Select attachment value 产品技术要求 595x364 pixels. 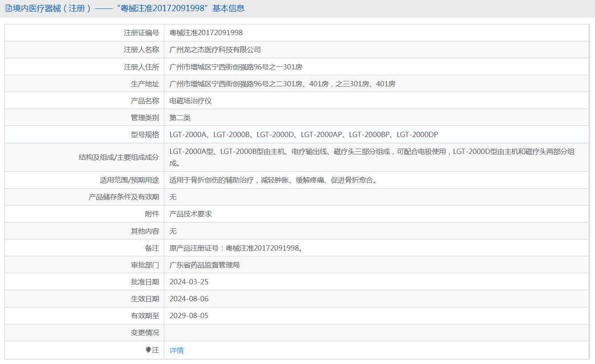pyautogui.click(x=191, y=214)
